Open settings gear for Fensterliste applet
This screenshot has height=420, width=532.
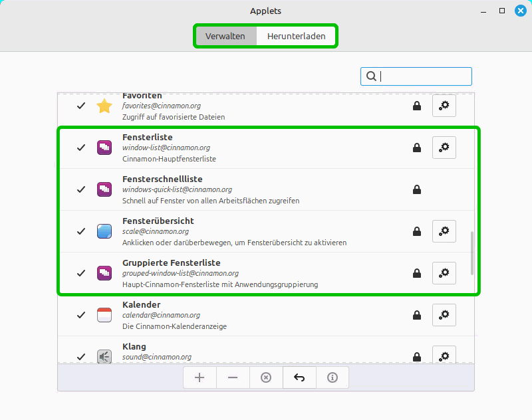click(x=444, y=148)
